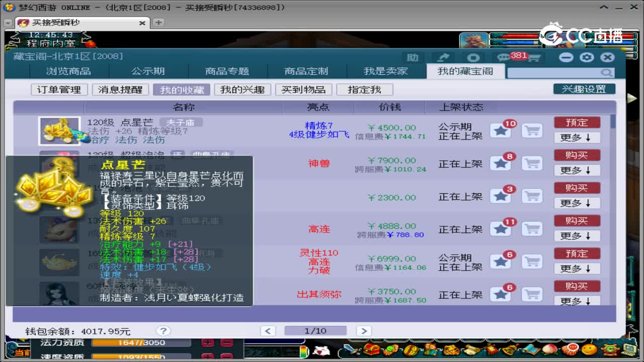
Task: Open the gear settings icon of 藏宝阁
Action: pos(587,57)
